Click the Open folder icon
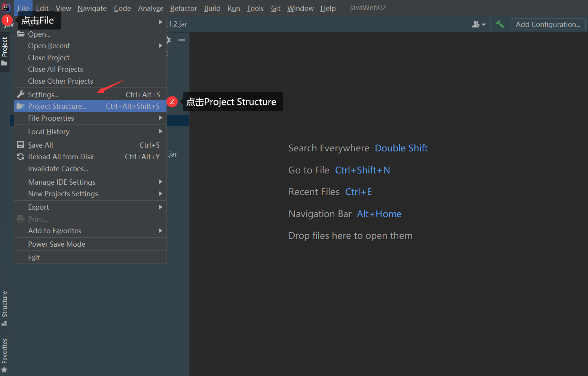The width and height of the screenshot is (588, 376). 21,34
